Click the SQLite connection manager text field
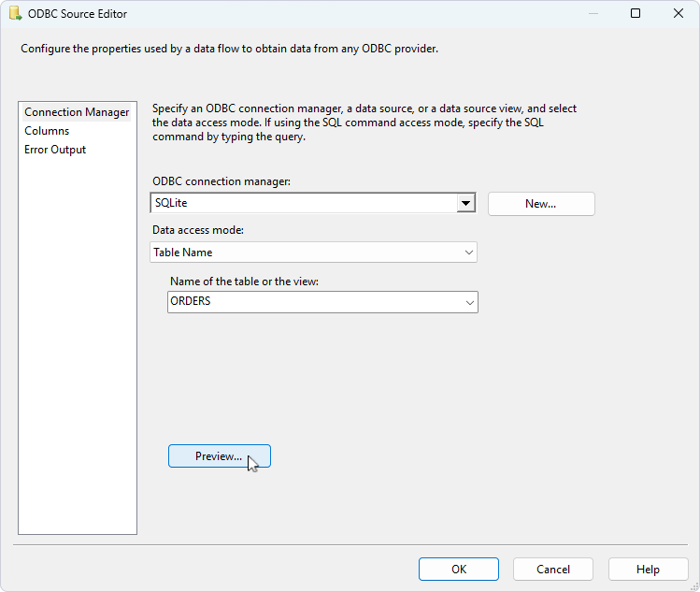The image size is (700, 592). click(303, 203)
